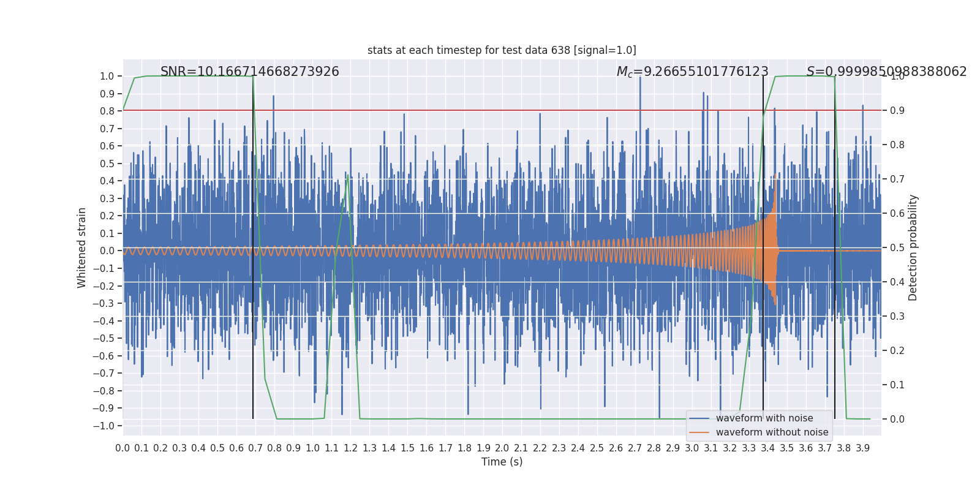The width and height of the screenshot is (980, 490).
Task: Click the 2.0 tick on time axis
Action: tap(502, 448)
